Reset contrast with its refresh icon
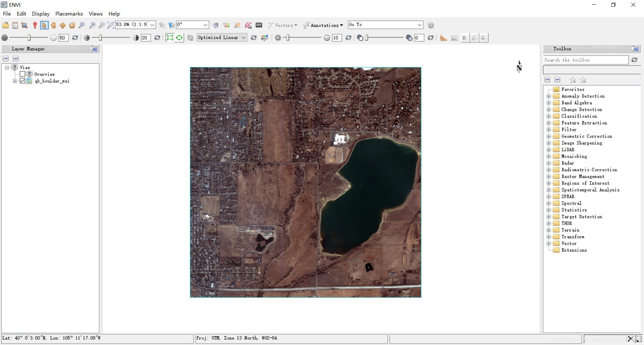Viewport: 644px width, 345px height. 157,38
